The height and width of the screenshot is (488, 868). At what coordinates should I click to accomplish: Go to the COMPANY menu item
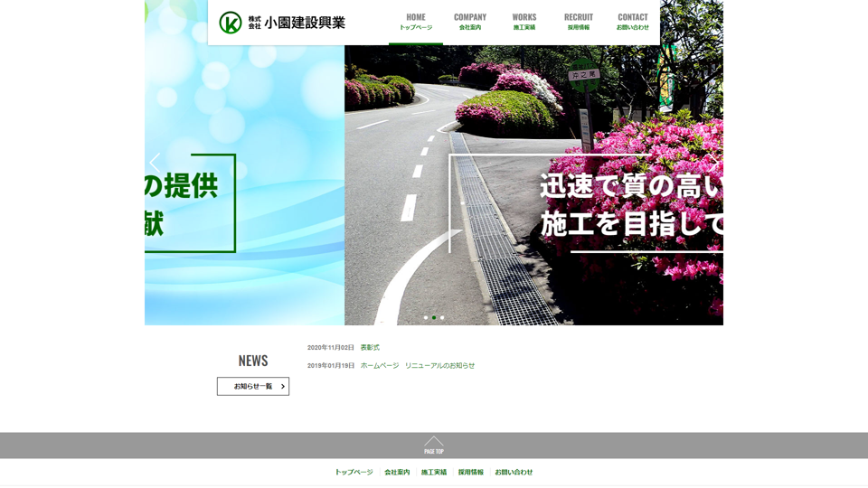pyautogui.click(x=470, y=22)
